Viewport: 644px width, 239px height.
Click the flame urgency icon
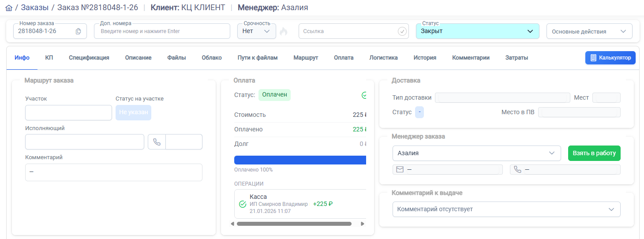pyautogui.click(x=284, y=31)
